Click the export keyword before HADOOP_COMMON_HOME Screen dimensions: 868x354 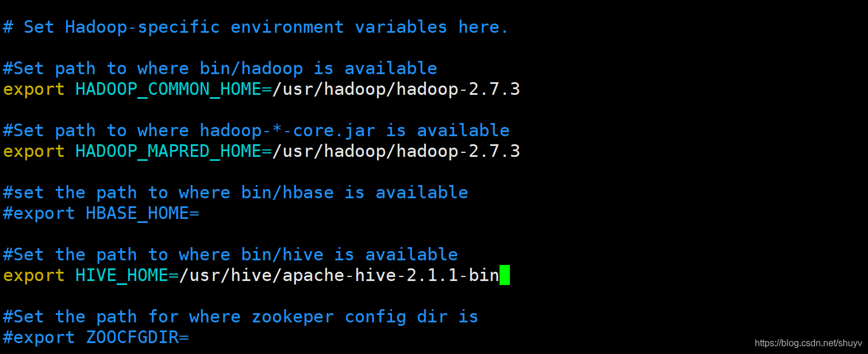tap(34, 89)
